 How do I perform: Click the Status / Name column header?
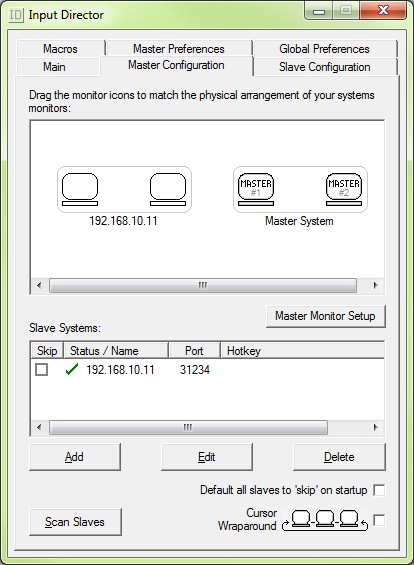(116, 351)
